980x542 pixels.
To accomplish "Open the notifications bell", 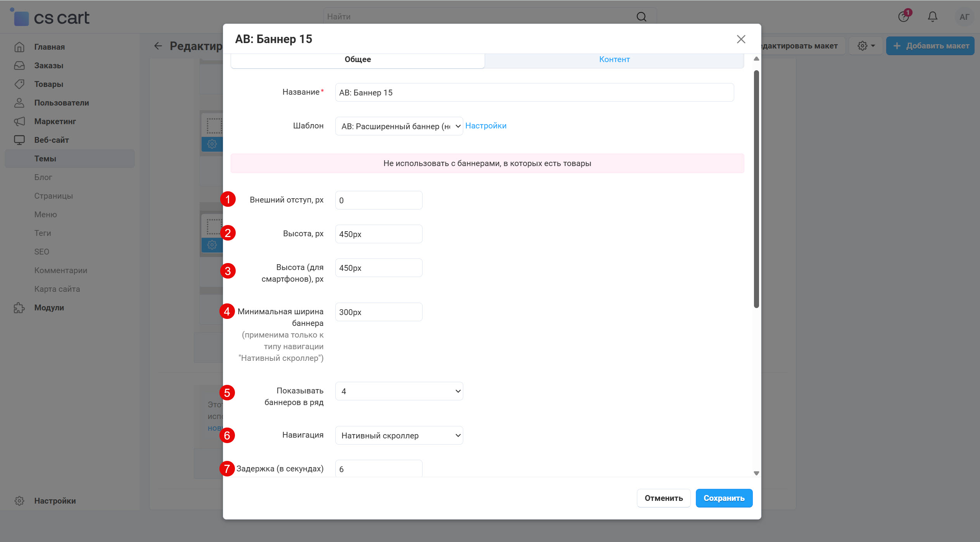I will click(932, 17).
